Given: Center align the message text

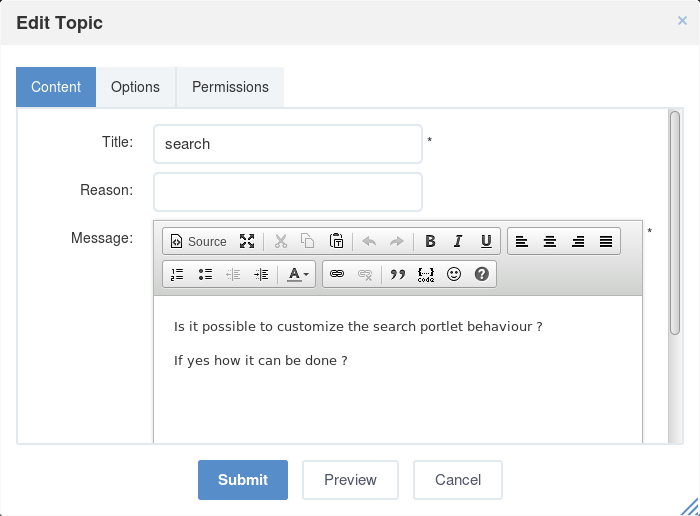Looking at the screenshot, I should pyautogui.click(x=550, y=241).
